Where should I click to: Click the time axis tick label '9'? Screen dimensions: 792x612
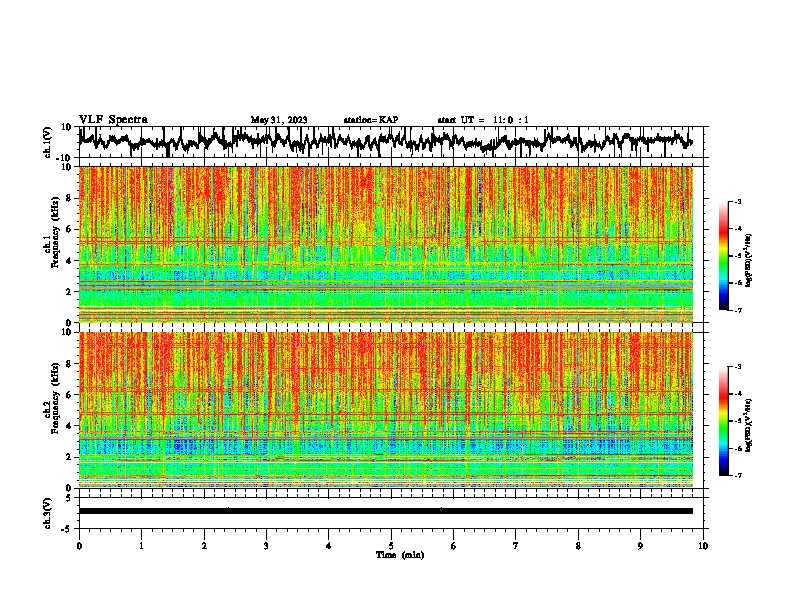(640, 546)
